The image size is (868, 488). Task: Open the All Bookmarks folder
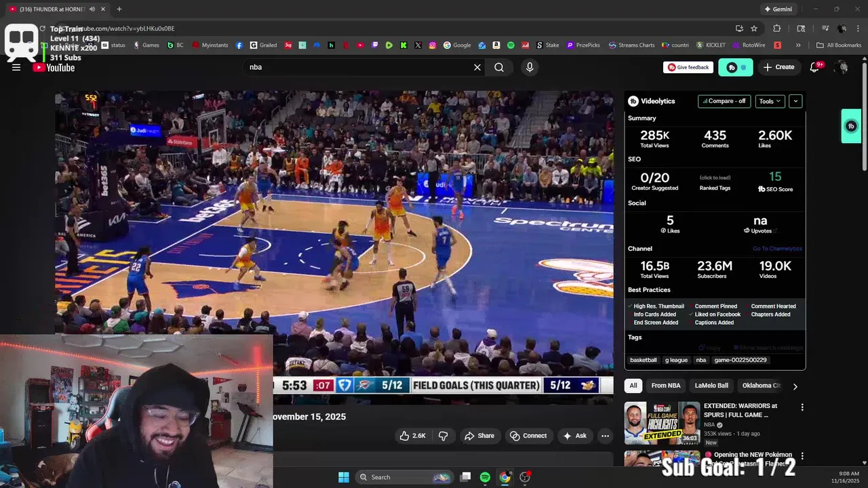839,45
